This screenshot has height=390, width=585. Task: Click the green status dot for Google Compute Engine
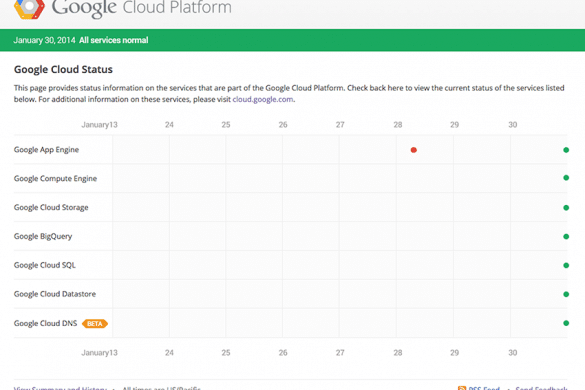tap(566, 178)
